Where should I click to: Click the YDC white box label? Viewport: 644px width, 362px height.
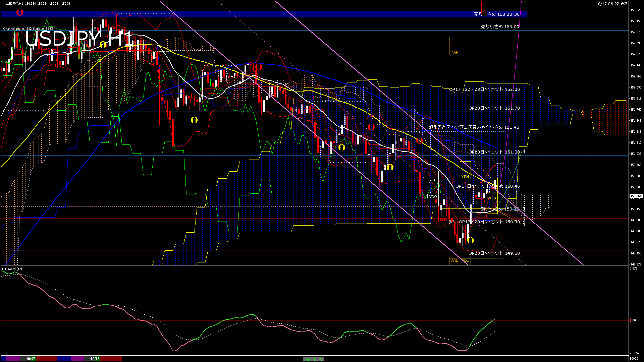433,180
